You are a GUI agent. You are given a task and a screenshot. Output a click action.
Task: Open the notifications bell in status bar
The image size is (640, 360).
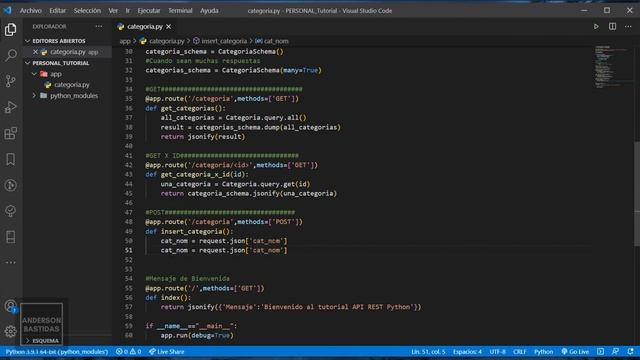pos(631,351)
